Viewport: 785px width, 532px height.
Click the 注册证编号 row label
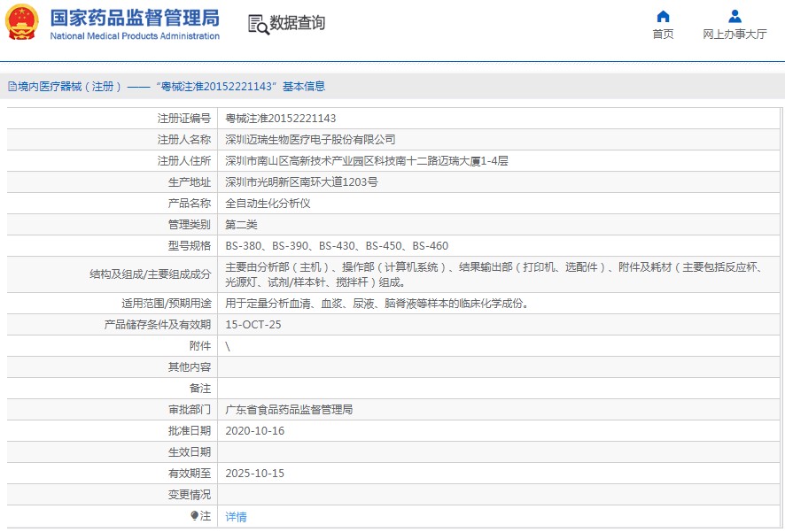coord(184,119)
